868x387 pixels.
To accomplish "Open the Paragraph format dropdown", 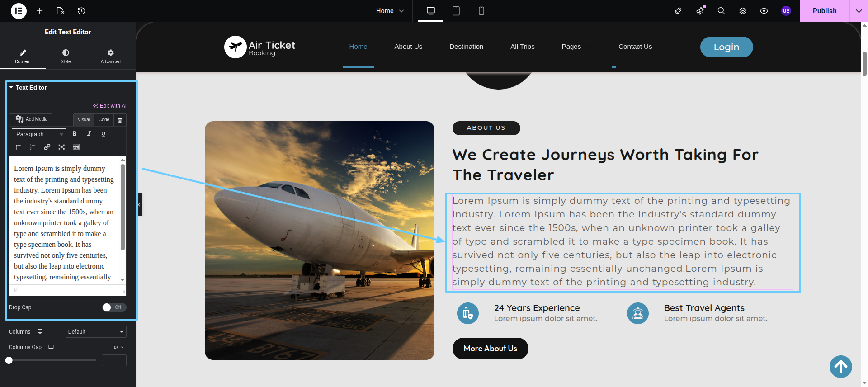I will [39, 134].
